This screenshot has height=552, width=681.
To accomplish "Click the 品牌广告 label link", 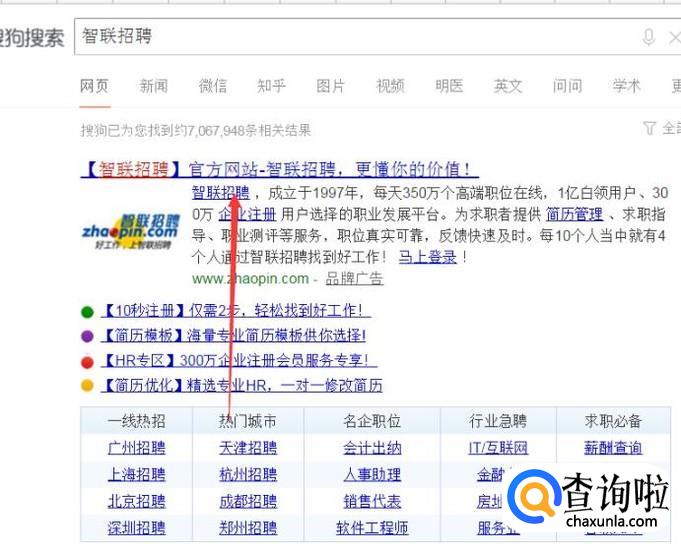I will (x=354, y=278).
